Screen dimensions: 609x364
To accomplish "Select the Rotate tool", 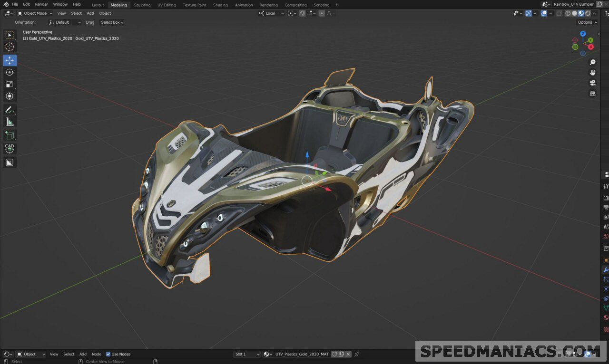I will [10, 72].
